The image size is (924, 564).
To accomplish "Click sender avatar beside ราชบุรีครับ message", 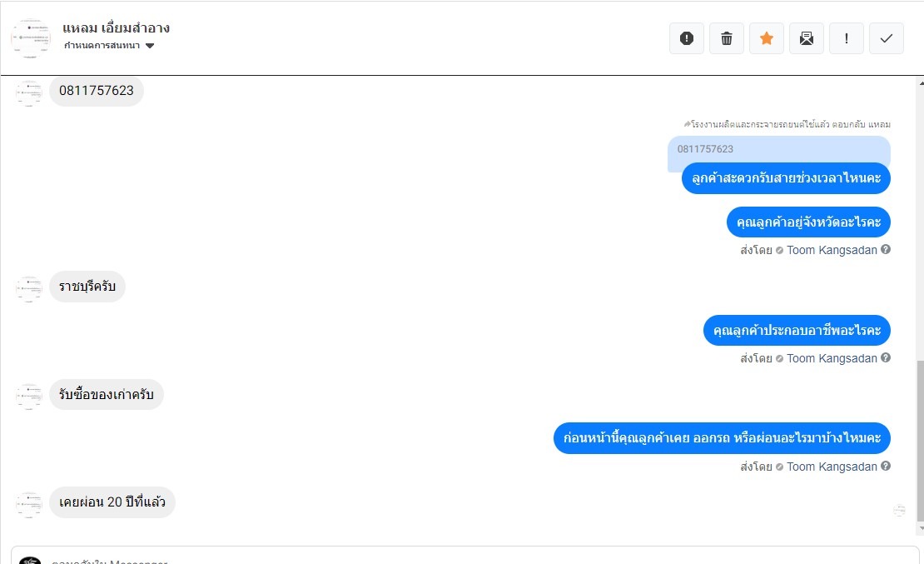I will 29,289.
